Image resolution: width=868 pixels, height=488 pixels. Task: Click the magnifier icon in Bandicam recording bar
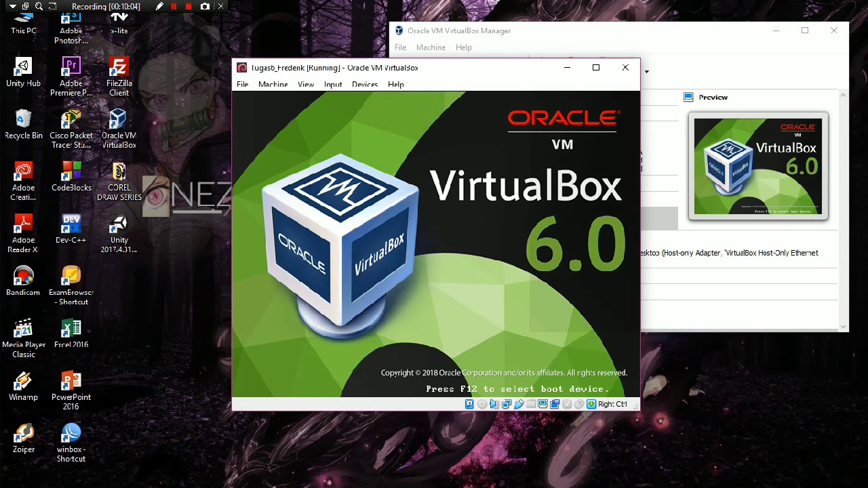click(39, 6)
